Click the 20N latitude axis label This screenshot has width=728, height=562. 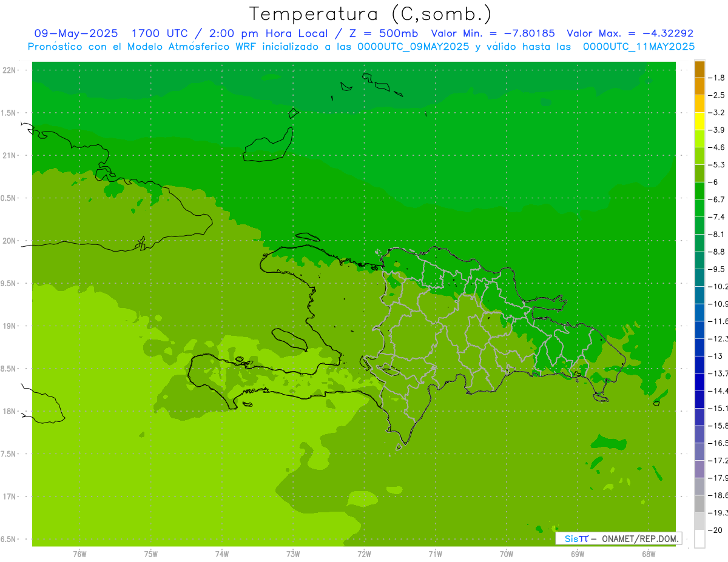point(10,241)
